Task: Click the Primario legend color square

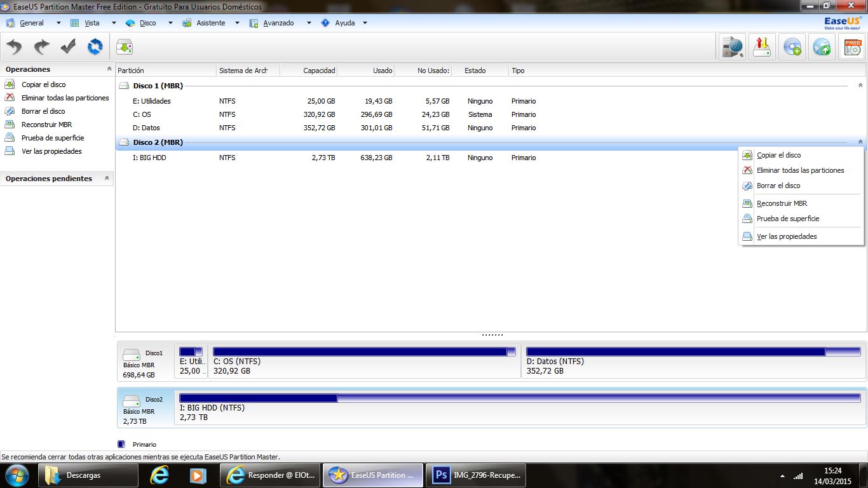Action: (x=121, y=445)
